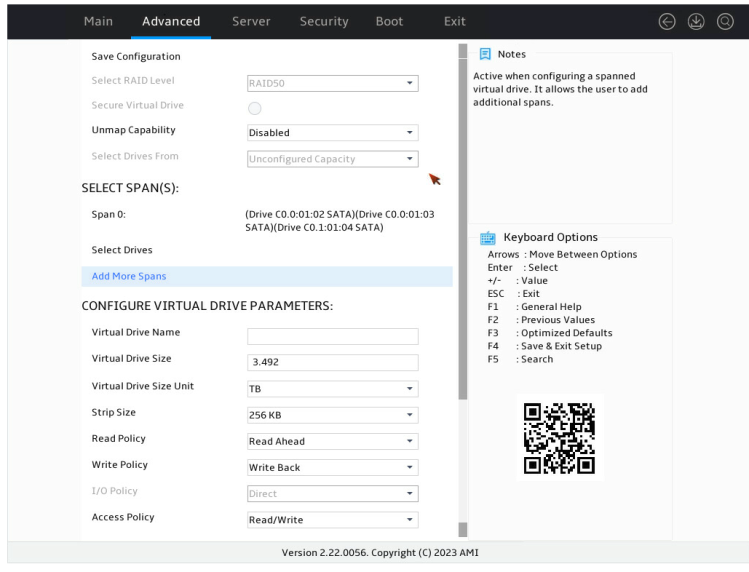This screenshot has width=749, height=572.
Task: Click the Add More Spans link
Action: pyautogui.click(x=129, y=276)
